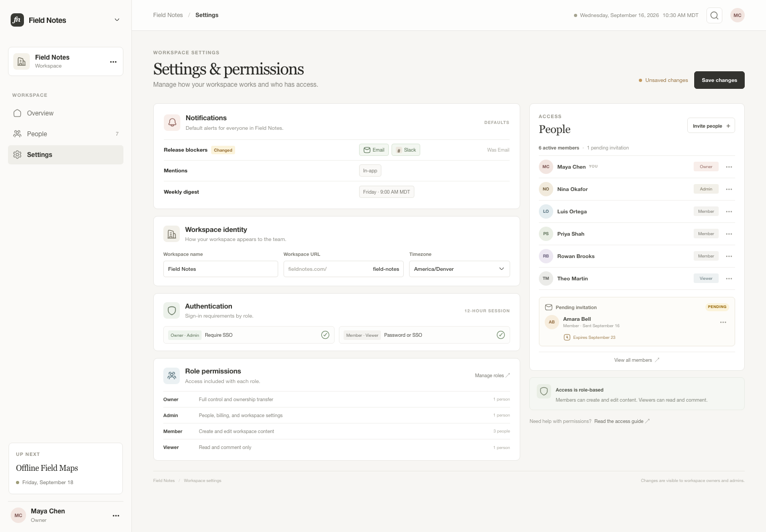
Task: Click the Notifications bell icon
Action: [172, 122]
